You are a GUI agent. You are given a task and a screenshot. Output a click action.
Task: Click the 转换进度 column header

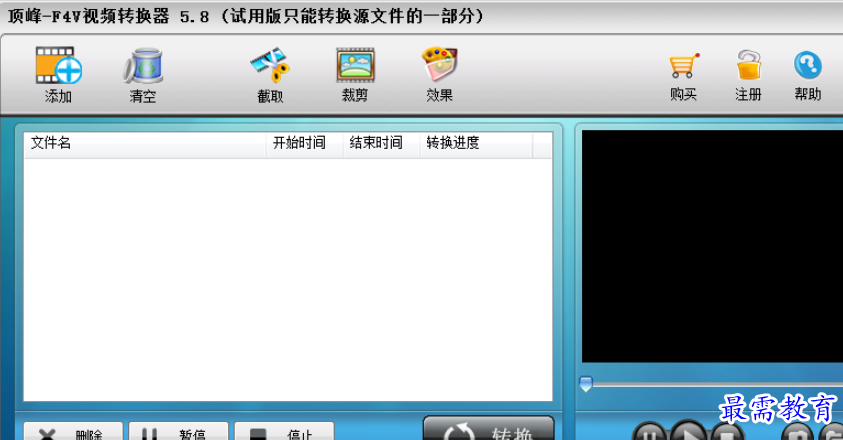476,143
